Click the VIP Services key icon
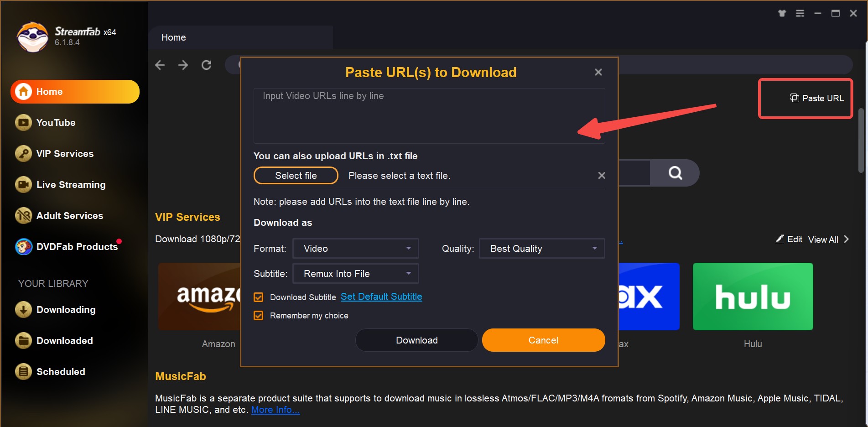Image resolution: width=868 pixels, height=427 pixels. 23,154
